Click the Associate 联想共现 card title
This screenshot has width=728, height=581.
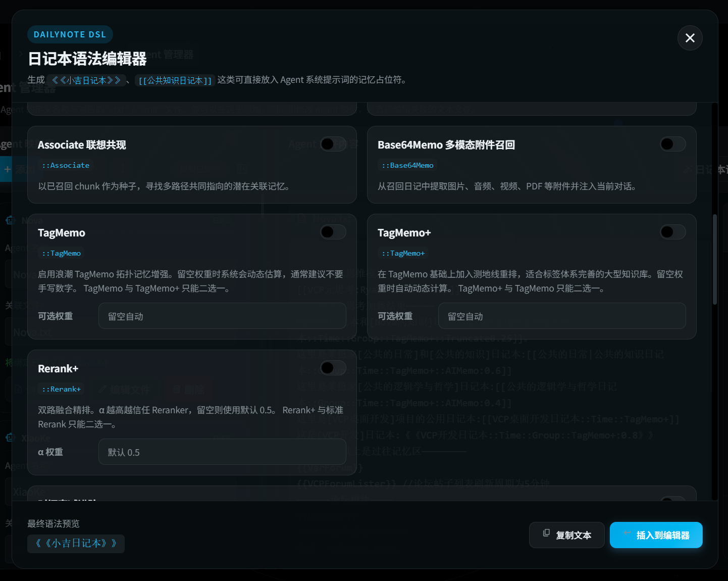(82, 145)
